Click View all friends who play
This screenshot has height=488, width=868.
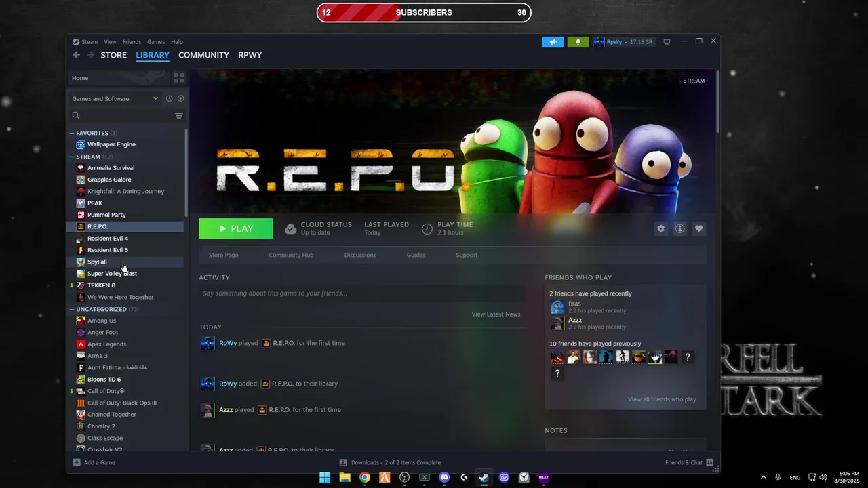pos(662,399)
